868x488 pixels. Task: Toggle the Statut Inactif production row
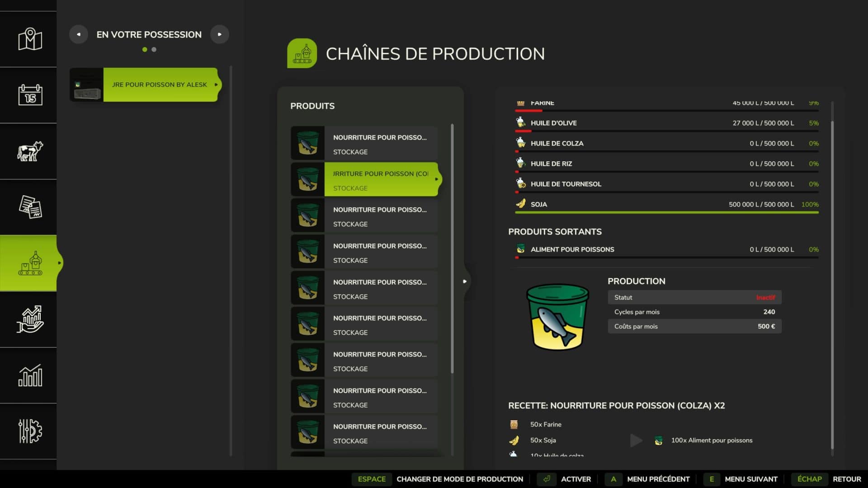(x=694, y=297)
